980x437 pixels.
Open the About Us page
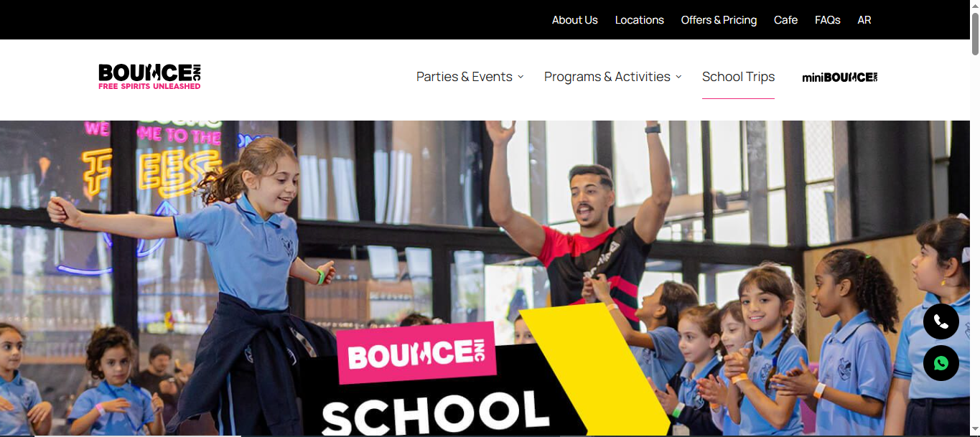[574, 20]
